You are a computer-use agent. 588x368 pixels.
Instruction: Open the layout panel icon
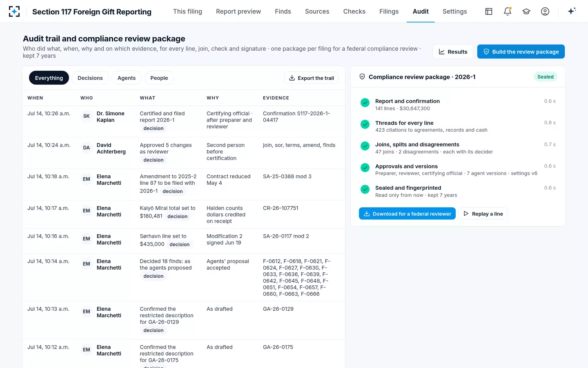click(x=489, y=11)
